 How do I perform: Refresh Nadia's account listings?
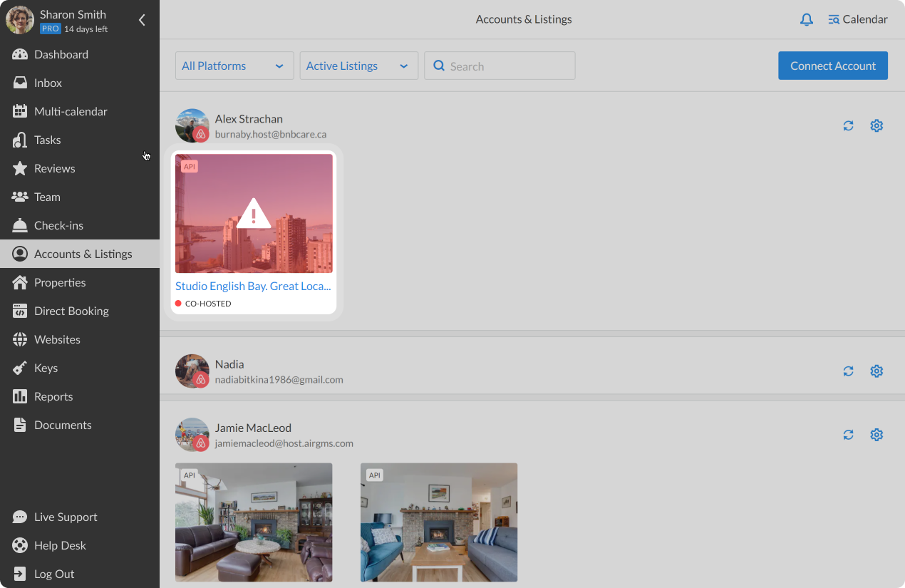(x=848, y=371)
